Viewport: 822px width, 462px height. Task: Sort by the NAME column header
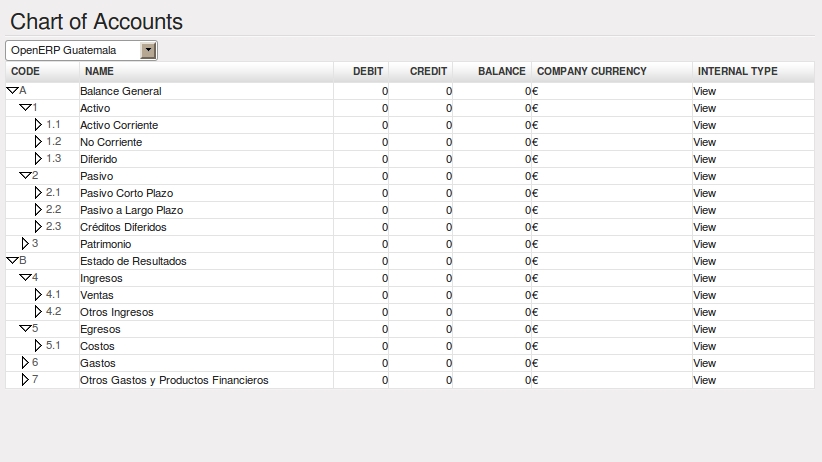(x=99, y=71)
